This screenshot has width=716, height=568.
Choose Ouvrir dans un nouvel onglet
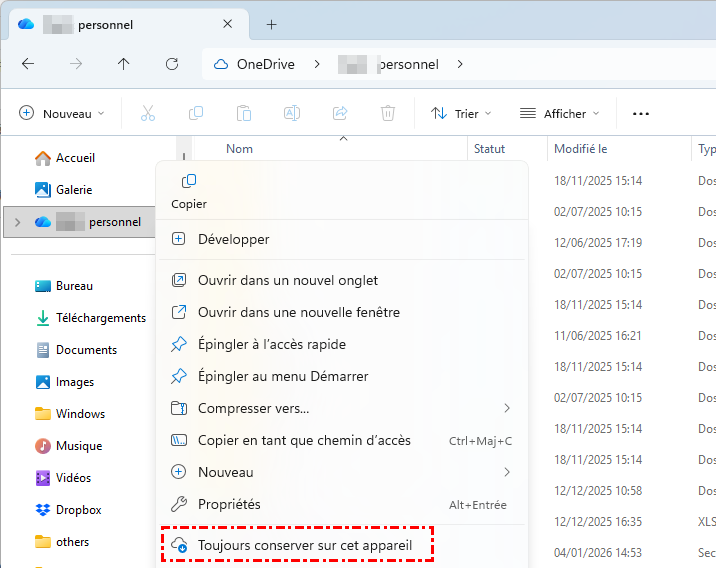(288, 280)
